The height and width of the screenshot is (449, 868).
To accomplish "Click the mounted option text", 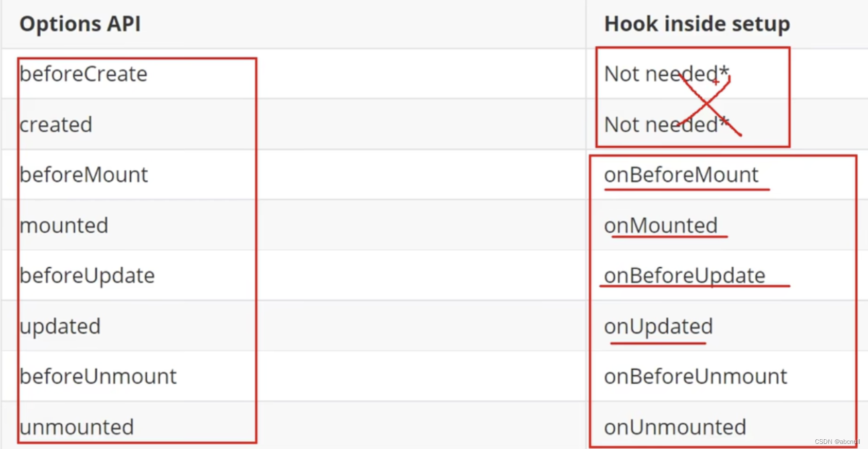I will (x=64, y=226).
